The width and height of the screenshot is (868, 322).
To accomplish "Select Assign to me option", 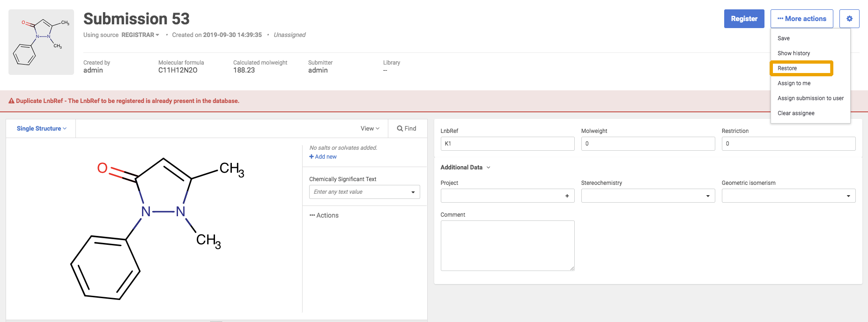I will coord(794,83).
